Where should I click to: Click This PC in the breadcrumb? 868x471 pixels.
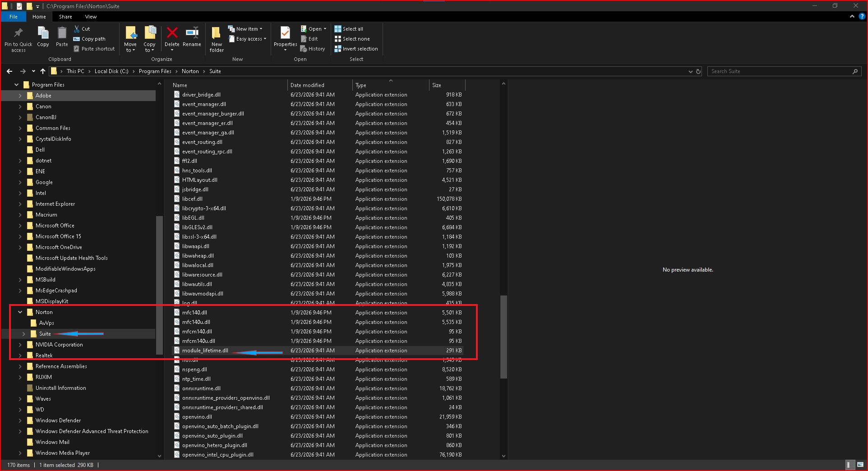pos(75,71)
